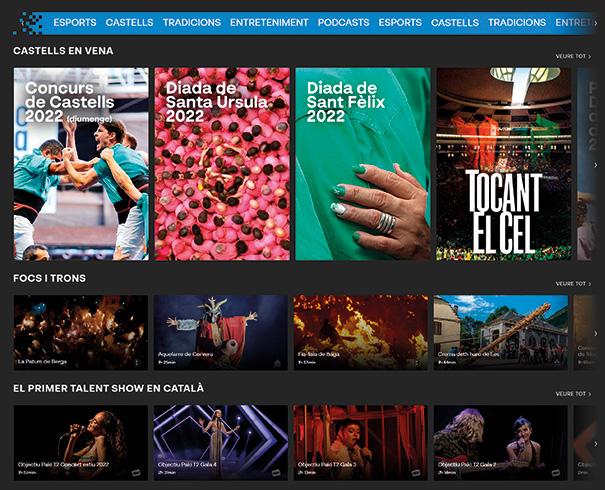The height and width of the screenshot is (490, 605).
Task: Click the right scroll arrow in the category bar
Action: [596, 23]
